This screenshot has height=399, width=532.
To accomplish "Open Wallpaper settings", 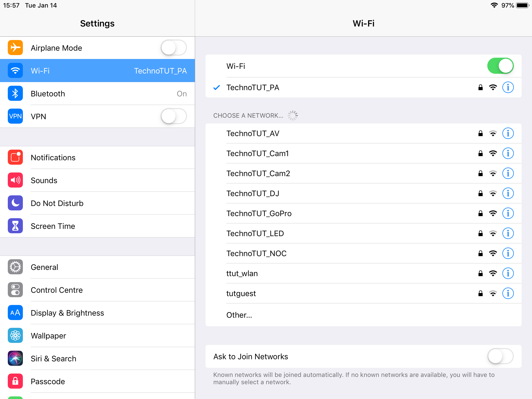I will point(97,336).
